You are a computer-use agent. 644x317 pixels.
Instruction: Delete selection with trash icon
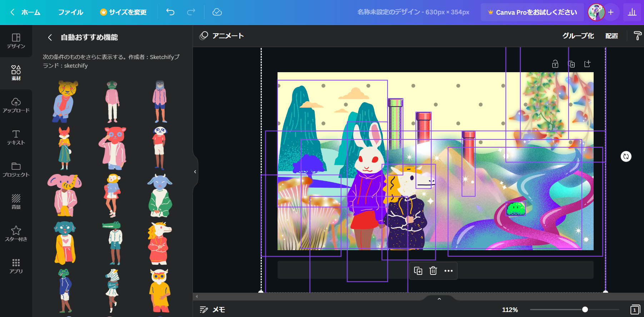(x=433, y=271)
